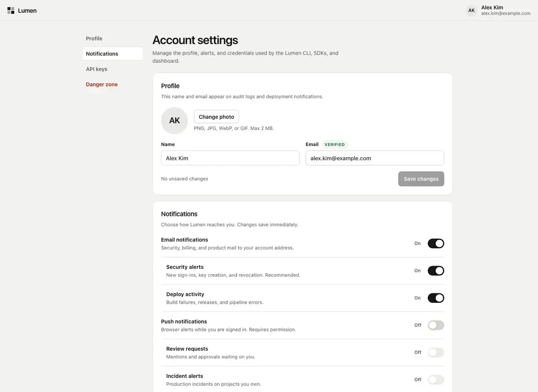This screenshot has height=392, width=538.
Task: Click the Lumen brand name
Action: 27,10
